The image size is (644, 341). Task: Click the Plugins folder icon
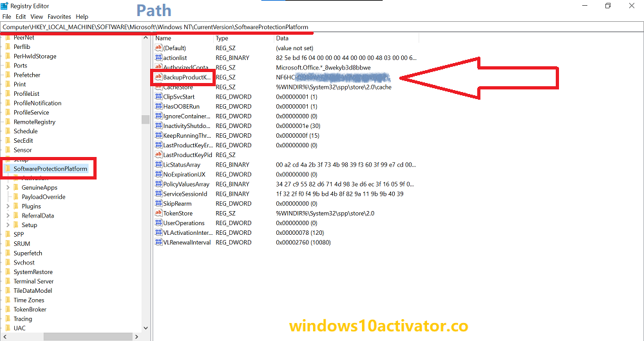(x=16, y=206)
